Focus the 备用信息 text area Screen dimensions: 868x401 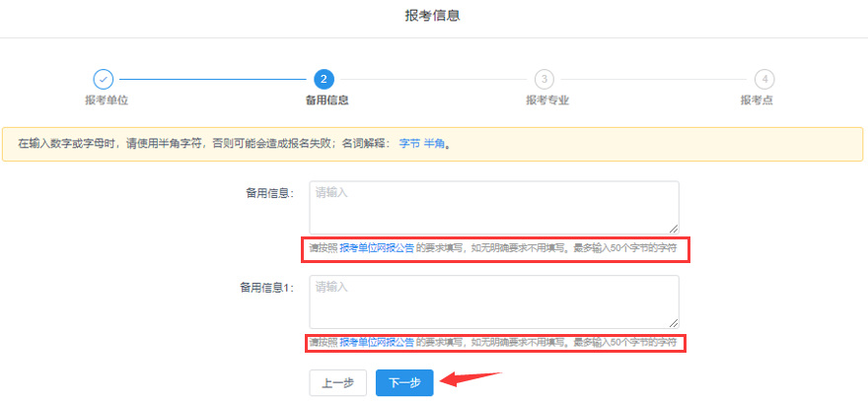coord(493,206)
